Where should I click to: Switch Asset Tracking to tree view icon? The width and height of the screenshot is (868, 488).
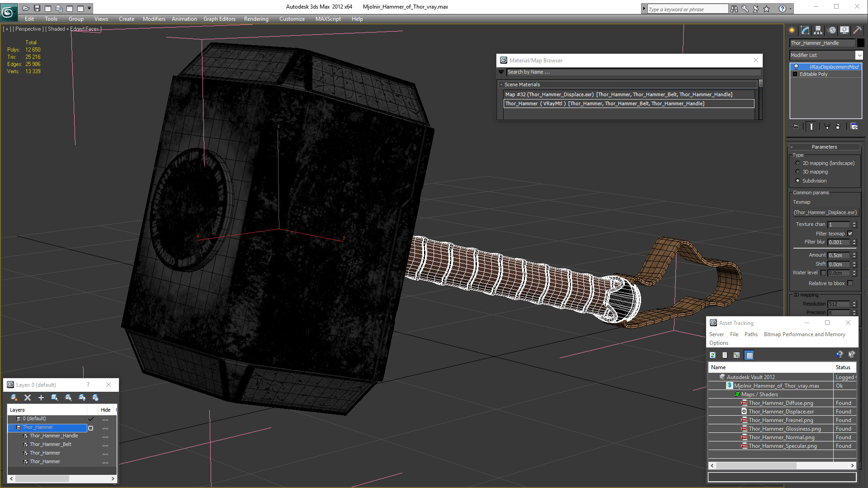click(737, 355)
